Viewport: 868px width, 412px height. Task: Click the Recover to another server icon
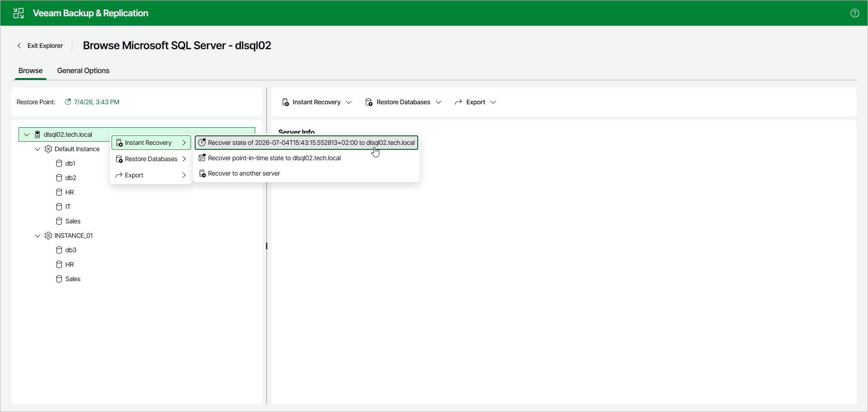click(x=202, y=173)
